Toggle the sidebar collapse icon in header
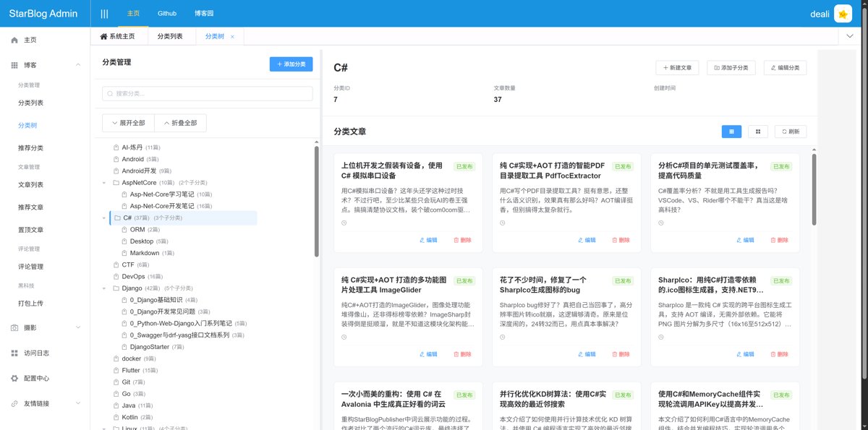Screen dimensions: 868x430 coord(104,14)
